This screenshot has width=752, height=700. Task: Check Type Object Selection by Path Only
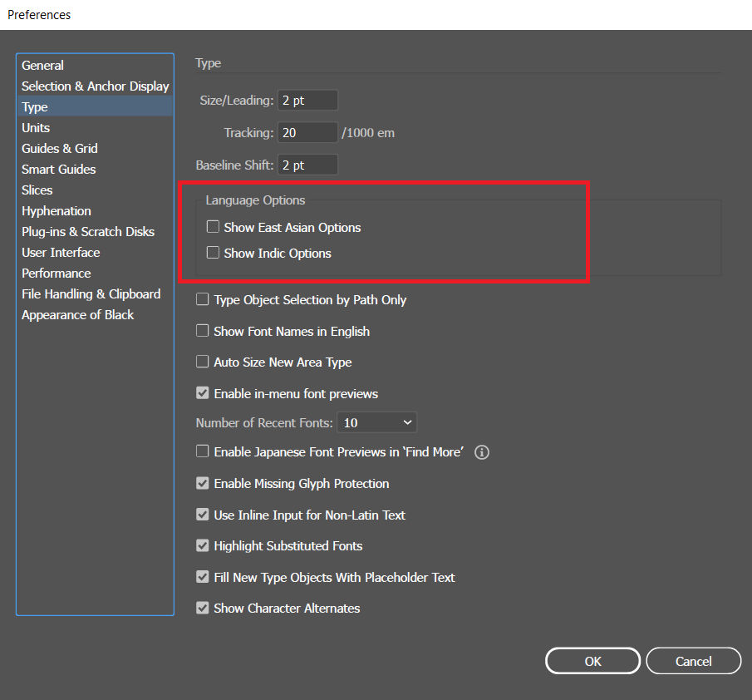pyautogui.click(x=202, y=300)
